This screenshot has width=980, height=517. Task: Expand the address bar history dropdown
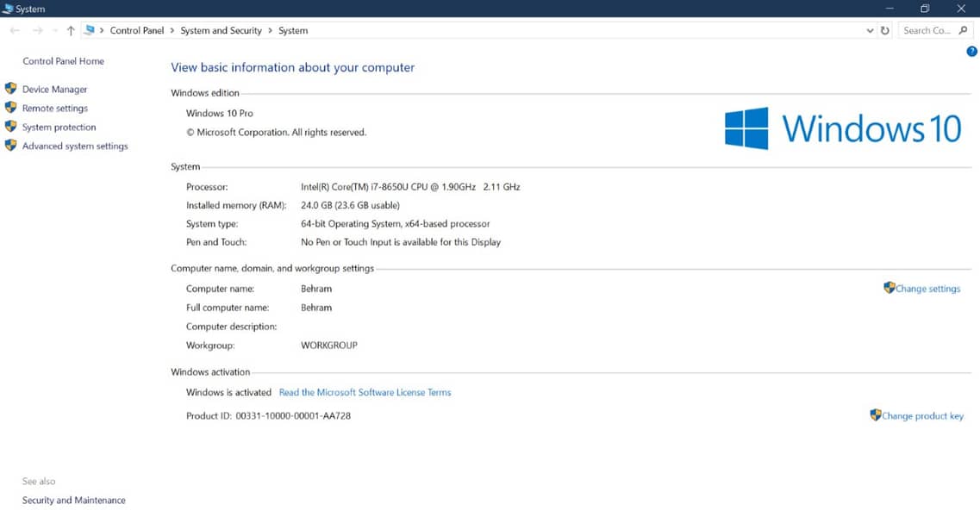870,30
